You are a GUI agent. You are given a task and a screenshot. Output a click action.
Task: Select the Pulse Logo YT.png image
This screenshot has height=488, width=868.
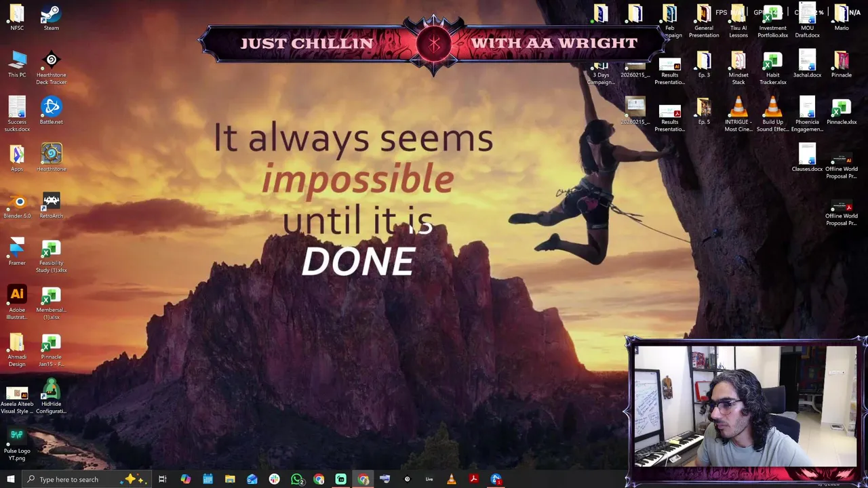(17, 444)
